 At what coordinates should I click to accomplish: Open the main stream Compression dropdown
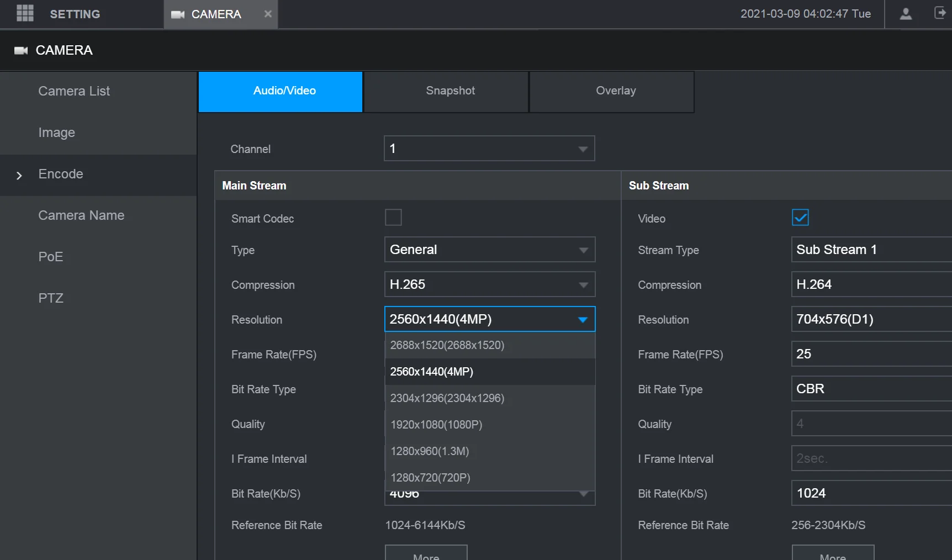click(x=489, y=284)
